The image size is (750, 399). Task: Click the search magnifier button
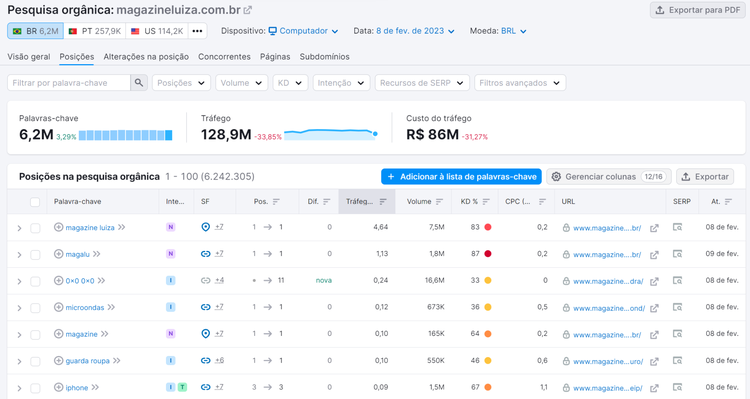[139, 83]
